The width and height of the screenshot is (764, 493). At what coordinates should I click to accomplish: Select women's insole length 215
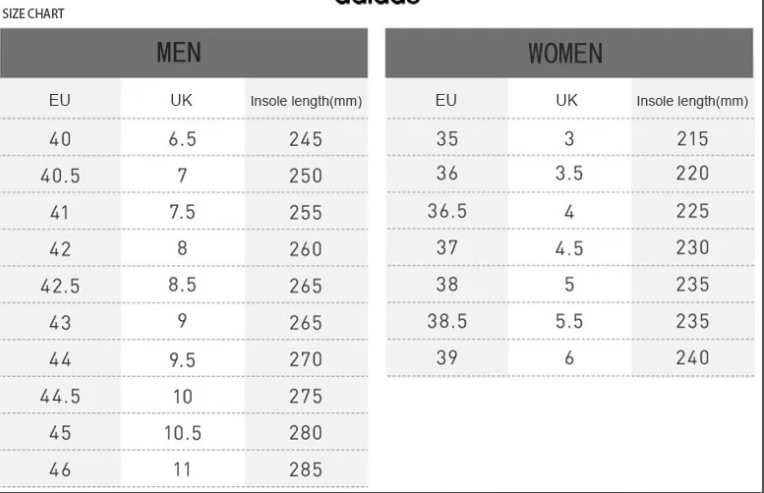click(692, 139)
